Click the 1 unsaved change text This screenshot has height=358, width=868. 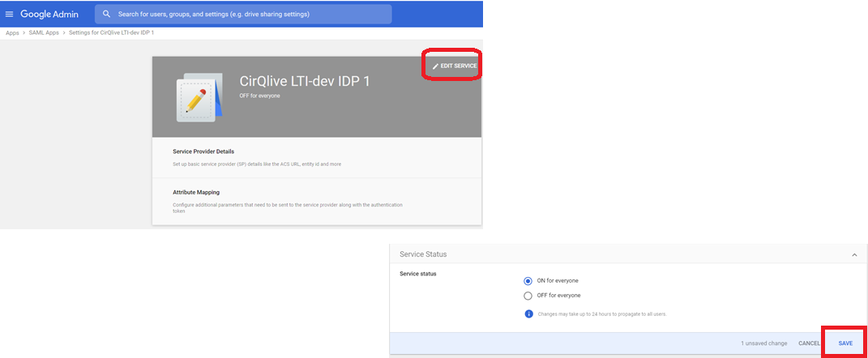[x=764, y=343]
